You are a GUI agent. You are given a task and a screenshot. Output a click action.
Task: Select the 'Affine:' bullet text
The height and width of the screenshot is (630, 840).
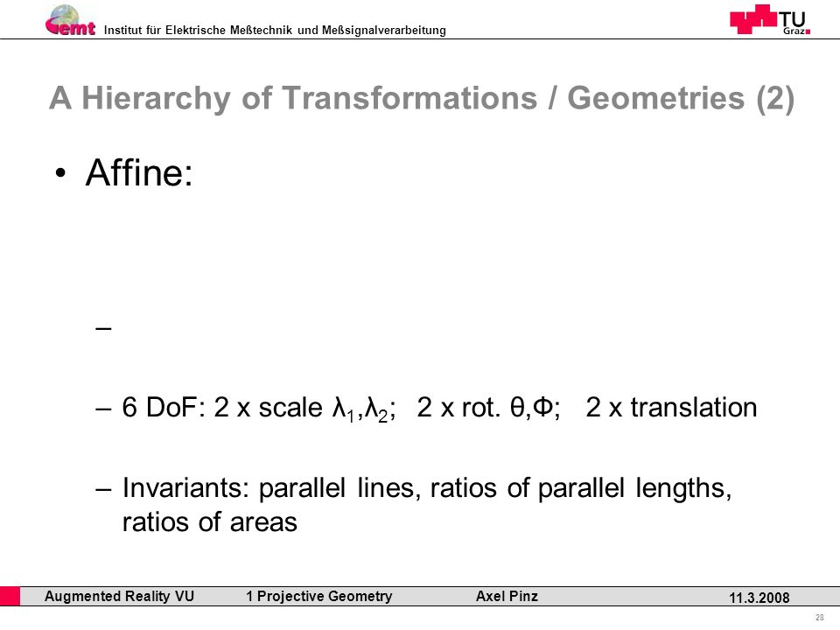(139, 172)
